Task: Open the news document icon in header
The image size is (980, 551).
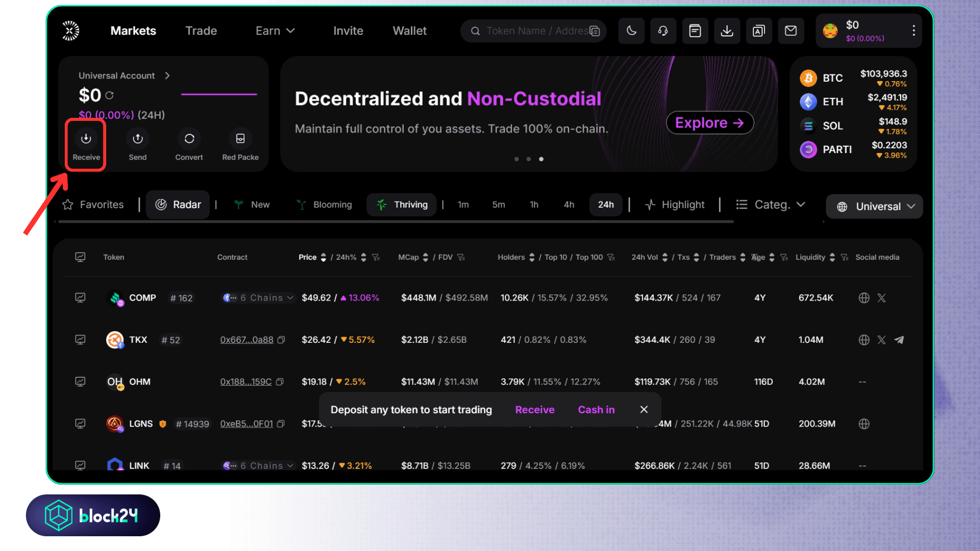Action: click(x=695, y=31)
